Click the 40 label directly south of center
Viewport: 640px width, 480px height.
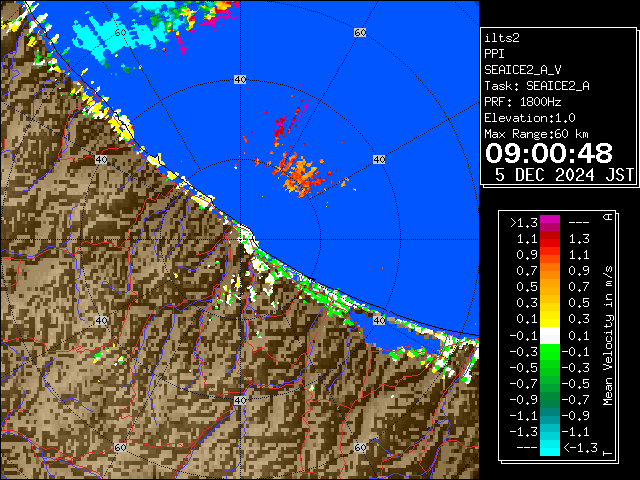pos(240,400)
